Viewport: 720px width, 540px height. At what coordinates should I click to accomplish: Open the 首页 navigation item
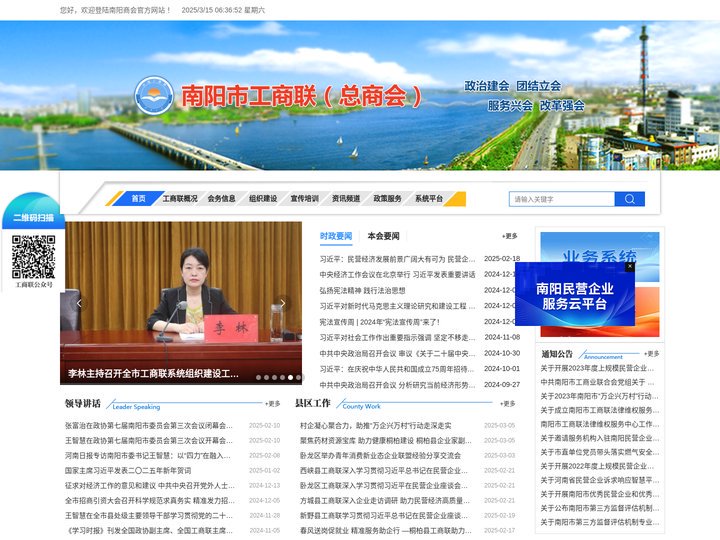(138, 198)
